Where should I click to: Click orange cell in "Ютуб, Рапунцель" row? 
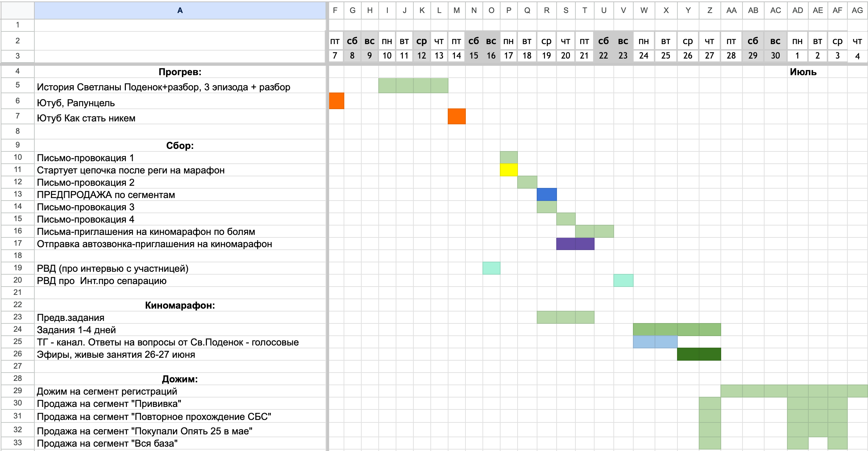point(336,101)
